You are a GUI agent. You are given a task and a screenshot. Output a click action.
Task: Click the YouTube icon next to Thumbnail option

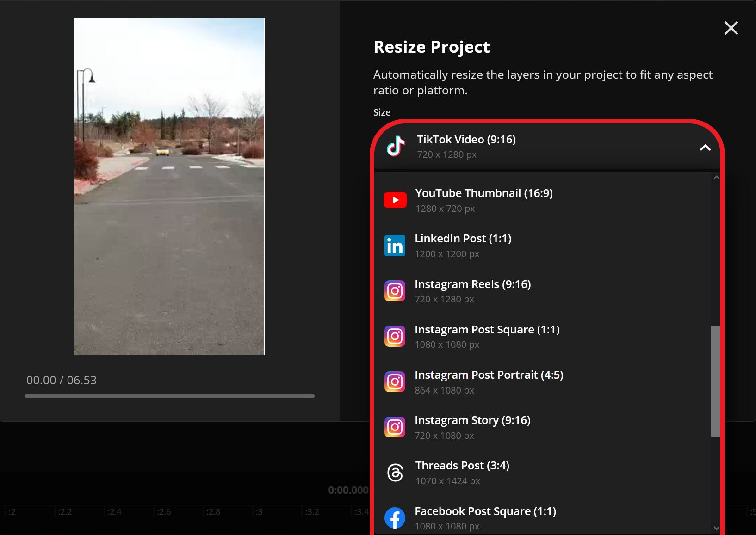pos(395,200)
